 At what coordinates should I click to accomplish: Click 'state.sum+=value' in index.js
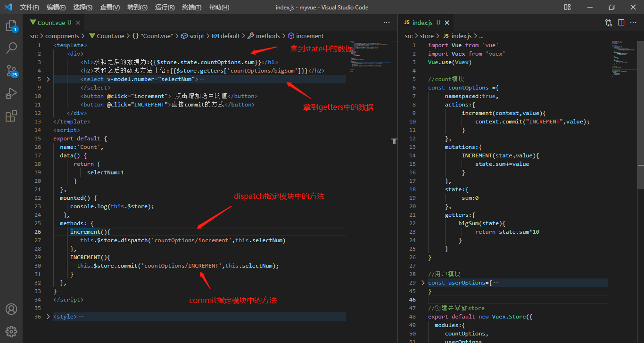point(502,164)
